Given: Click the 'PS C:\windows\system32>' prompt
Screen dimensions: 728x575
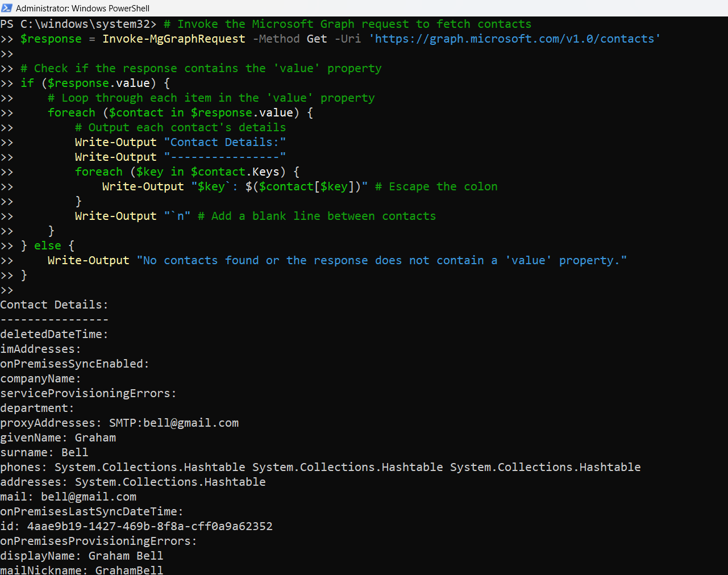Looking at the screenshot, I should tap(78, 24).
